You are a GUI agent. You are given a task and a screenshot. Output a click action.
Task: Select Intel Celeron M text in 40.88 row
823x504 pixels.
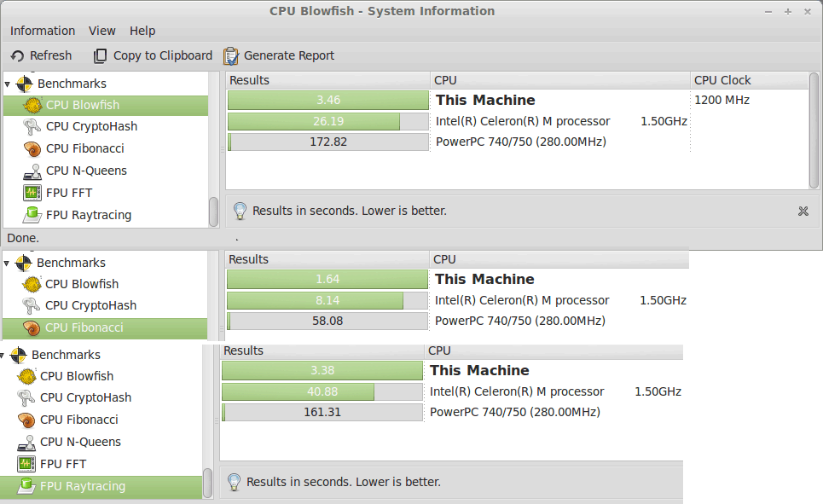(x=555, y=391)
